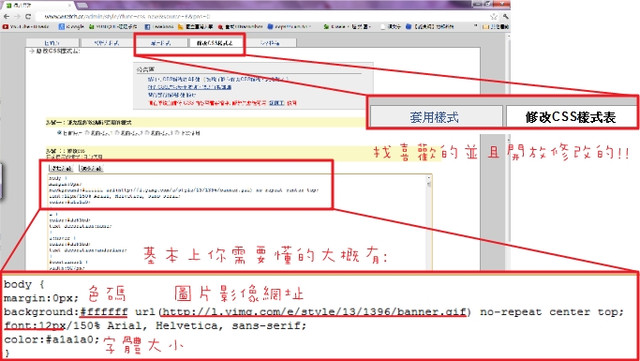Select the second style radio option
This screenshot has width=640, height=361.
(87, 133)
